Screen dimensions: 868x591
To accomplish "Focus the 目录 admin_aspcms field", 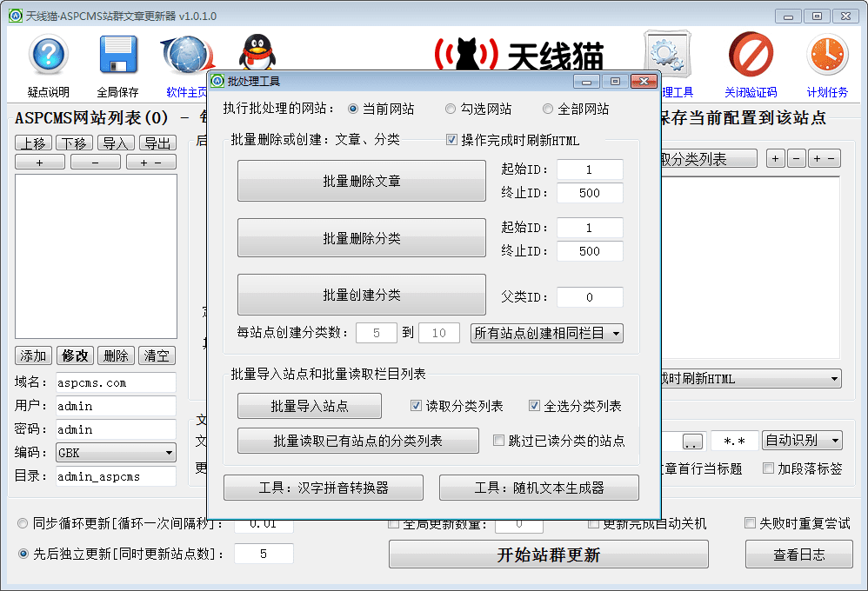I will tap(116, 476).
